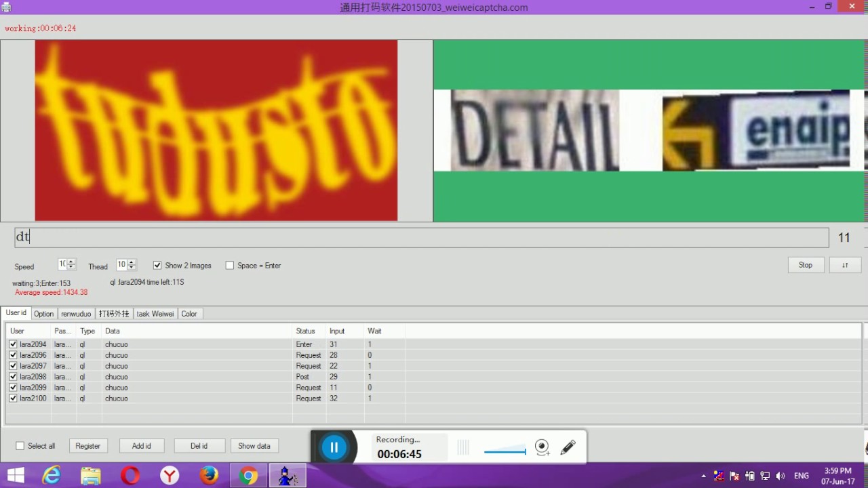868x488 pixels.
Task: Select the lara2094 row Enter status
Action: (x=304, y=344)
